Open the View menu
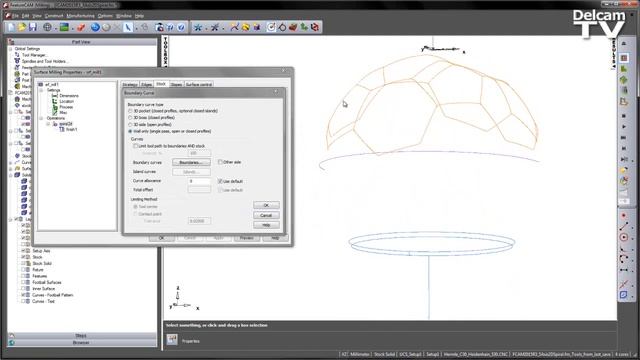The height and width of the screenshot is (360, 640). (x=37, y=16)
